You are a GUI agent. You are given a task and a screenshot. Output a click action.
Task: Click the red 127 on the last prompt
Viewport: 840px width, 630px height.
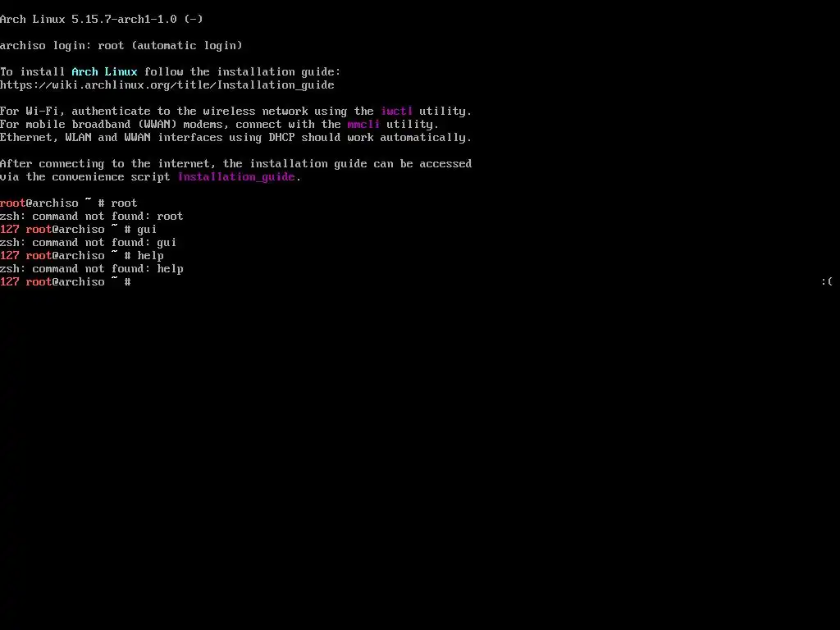(x=10, y=282)
